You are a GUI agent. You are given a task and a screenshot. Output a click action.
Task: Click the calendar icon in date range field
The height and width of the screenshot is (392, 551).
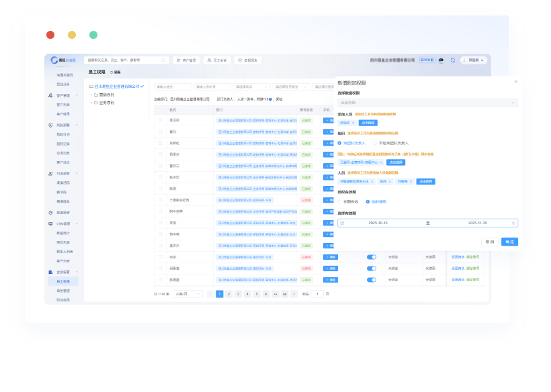342,223
